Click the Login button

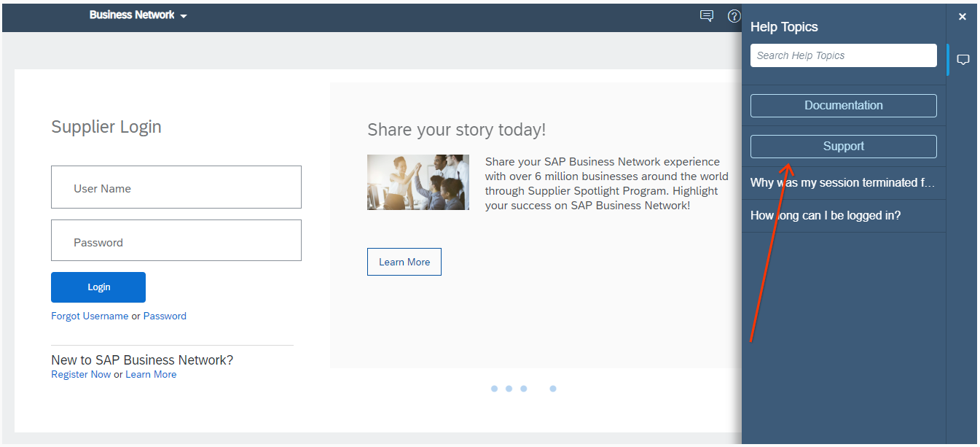[98, 287]
